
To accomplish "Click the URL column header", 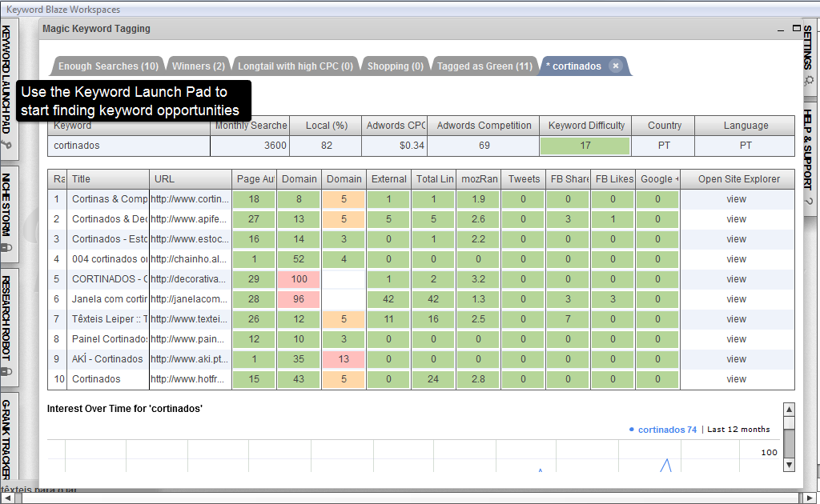I will click(x=191, y=179).
